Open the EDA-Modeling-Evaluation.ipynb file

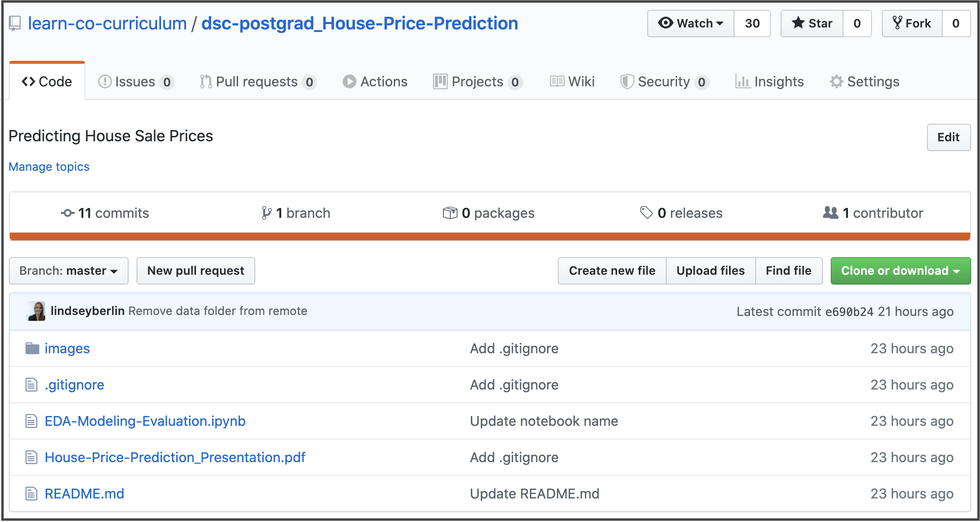click(145, 421)
